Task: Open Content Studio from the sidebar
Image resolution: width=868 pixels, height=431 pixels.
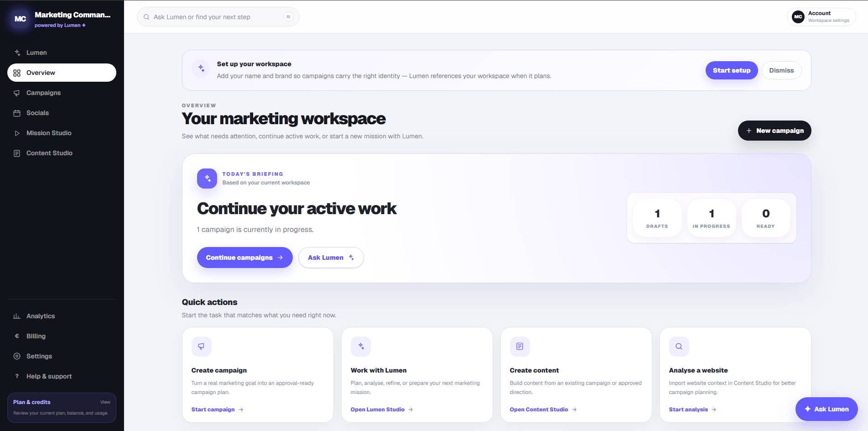Action: (62, 153)
